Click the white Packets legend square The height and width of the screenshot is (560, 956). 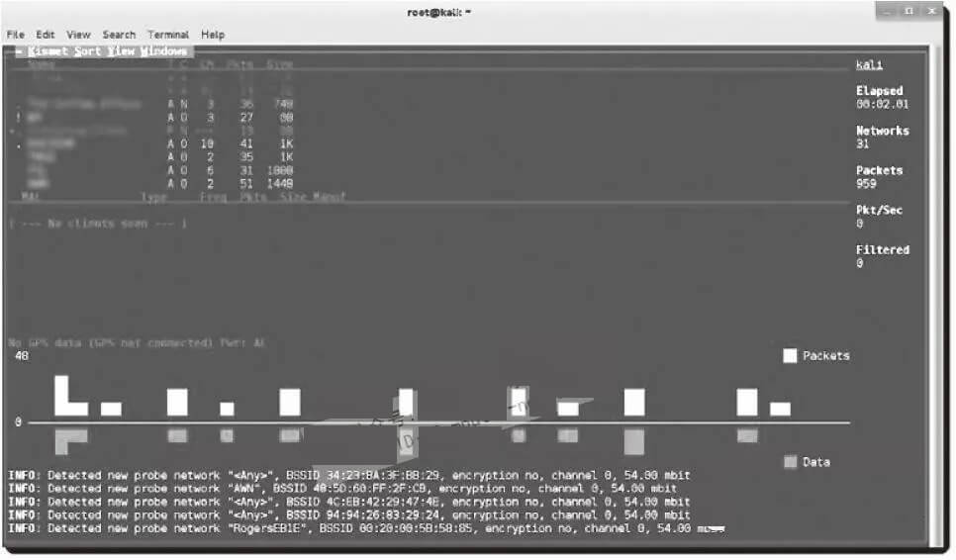(x=790, y=356)
